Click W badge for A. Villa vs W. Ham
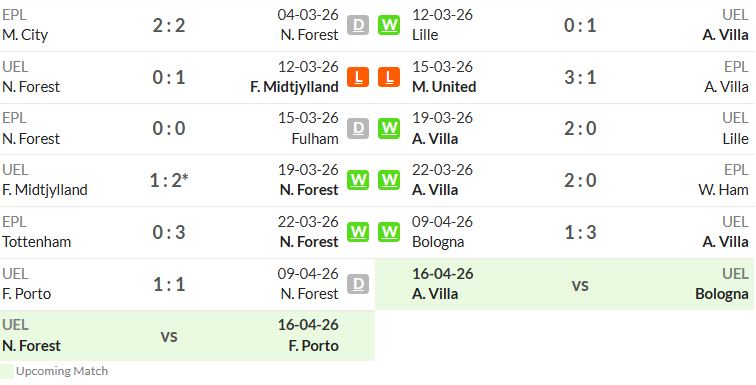 pos(389,180)
